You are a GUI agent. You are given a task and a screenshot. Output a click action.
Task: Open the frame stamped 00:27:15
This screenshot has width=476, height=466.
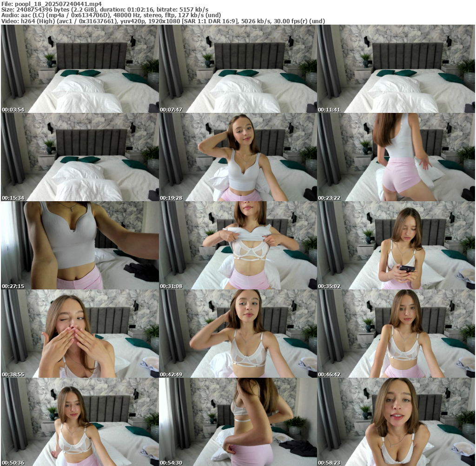(x=80, y=245)
